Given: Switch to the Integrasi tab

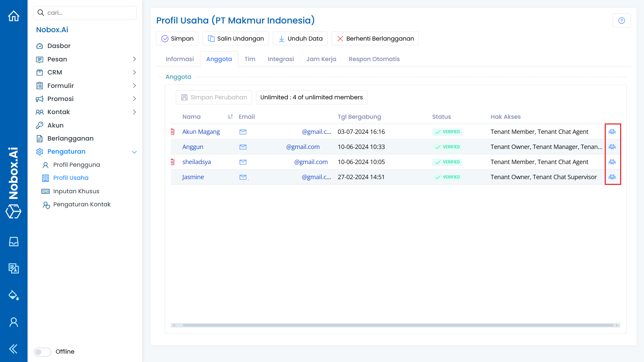Looking at the screenshot, I should point(281,59).
